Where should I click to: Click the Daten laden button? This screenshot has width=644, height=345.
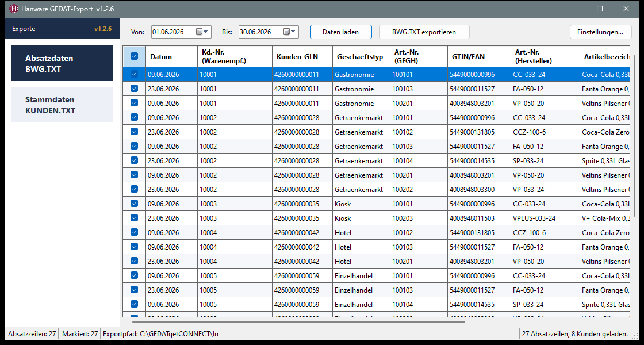pos(340,32)
